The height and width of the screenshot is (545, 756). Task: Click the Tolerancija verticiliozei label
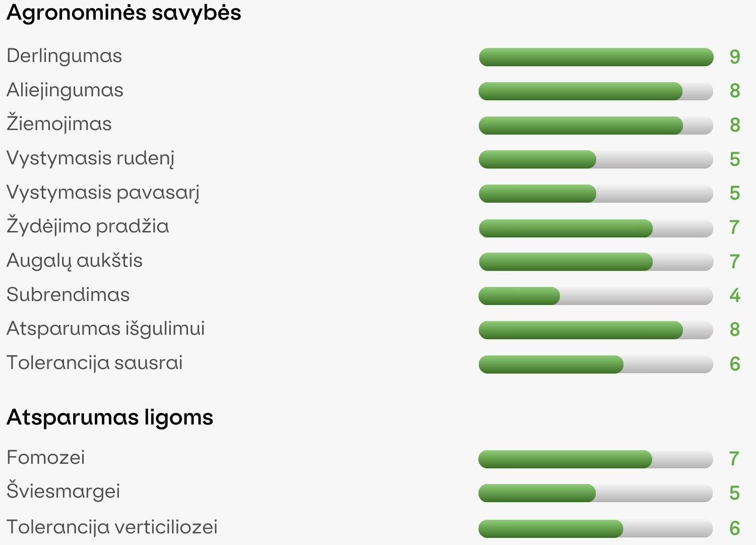112,527
